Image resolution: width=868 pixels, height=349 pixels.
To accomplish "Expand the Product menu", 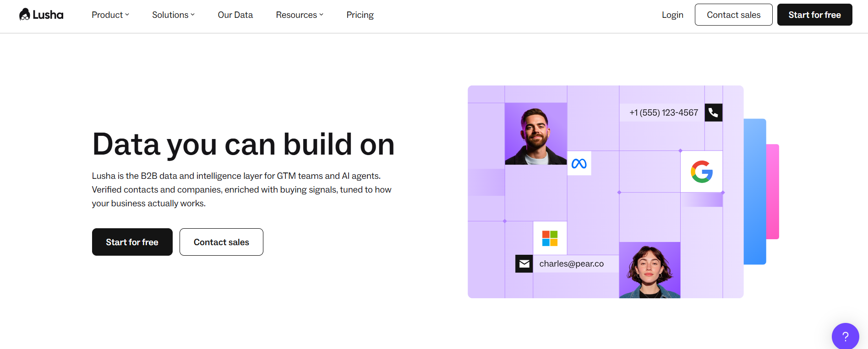I will tap(110, 15).
